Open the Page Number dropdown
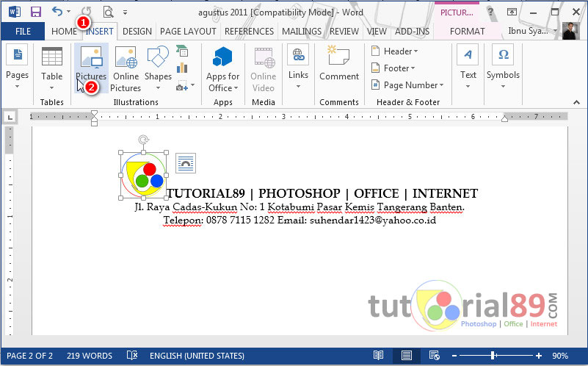 pos(407,85)
